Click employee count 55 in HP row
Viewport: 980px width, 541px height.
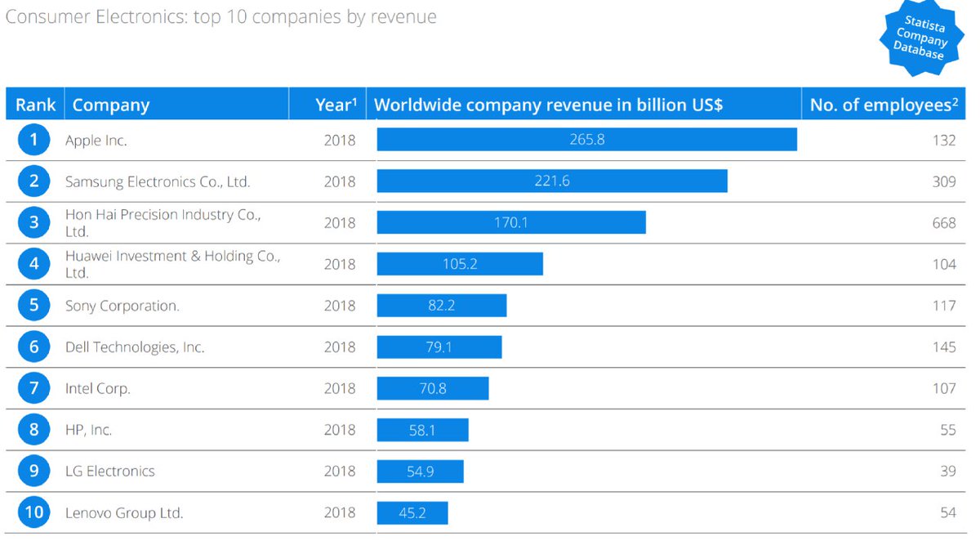[947, 430]
